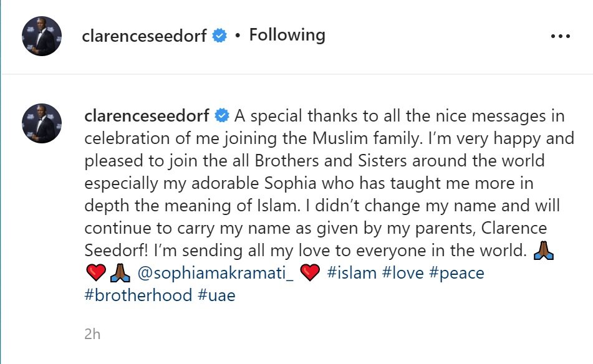This screenshot has width=593, height=364.
Task: Click the header profile picture avatar
Action: tap(42, 36)
